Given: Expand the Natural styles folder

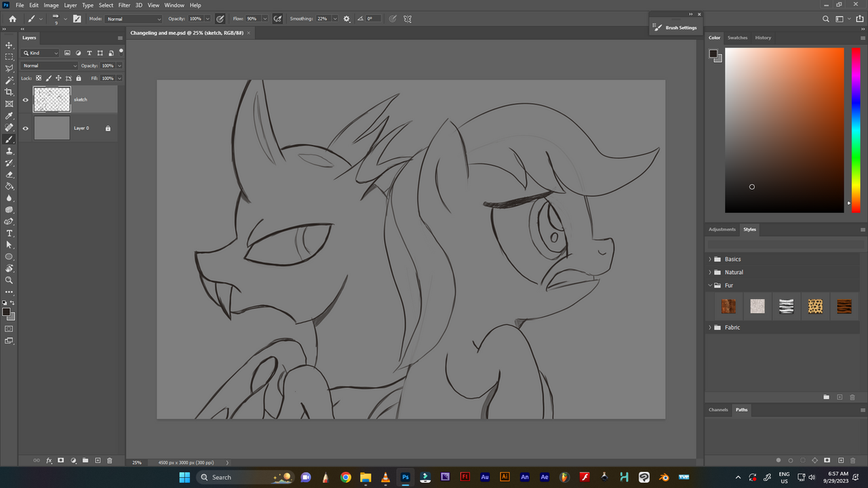Looking at the screenshot, I should click(x=710, y=272).
